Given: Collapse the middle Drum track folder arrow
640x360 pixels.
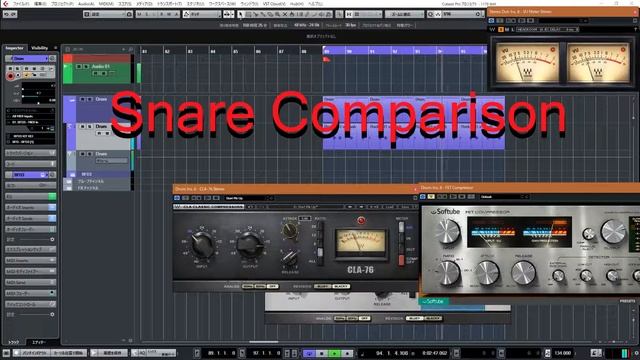Looking at the screenshot, I should (x=69, y=127).
